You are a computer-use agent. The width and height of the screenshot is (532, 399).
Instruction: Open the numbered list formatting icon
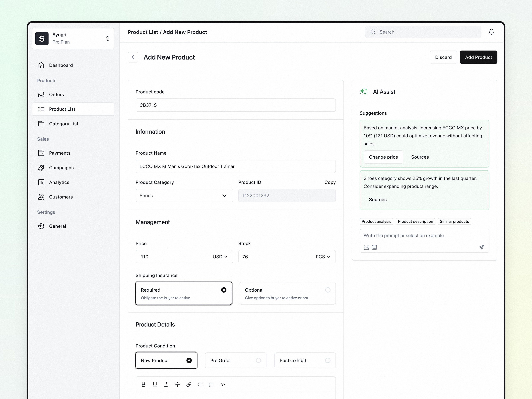[211, 384]
